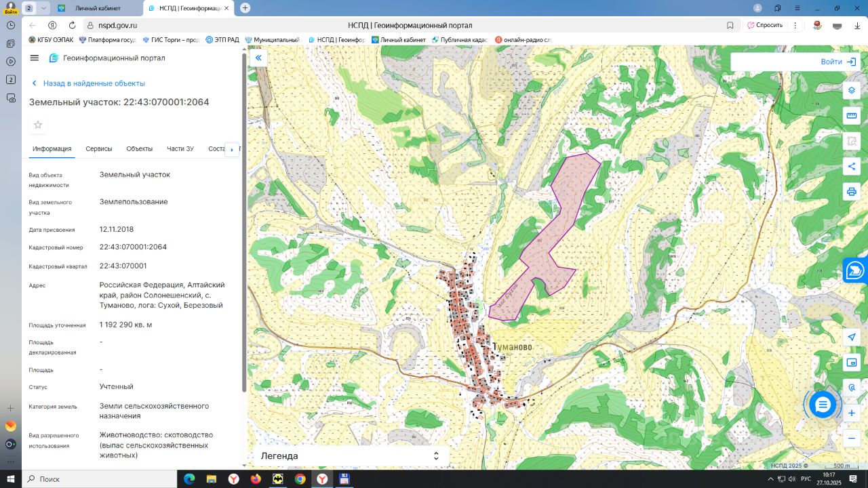
Task: Open a new browser tab
Action: click(245, 8)
